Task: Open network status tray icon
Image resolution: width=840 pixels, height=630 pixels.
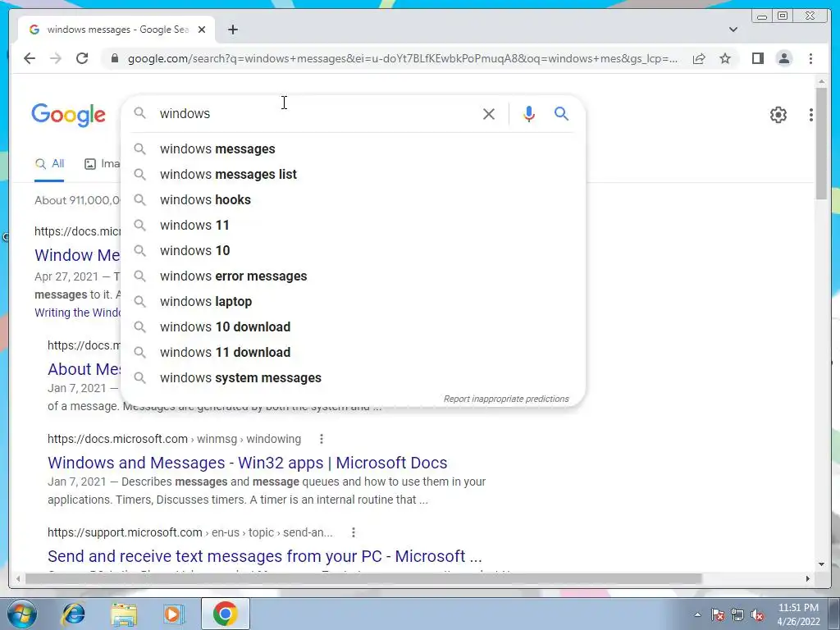Action: [737, 615]
